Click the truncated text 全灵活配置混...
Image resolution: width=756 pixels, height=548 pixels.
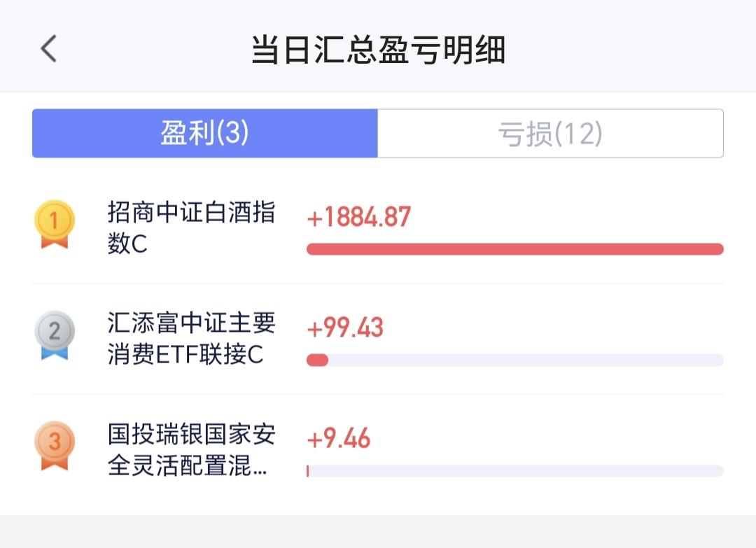(186, 466)
